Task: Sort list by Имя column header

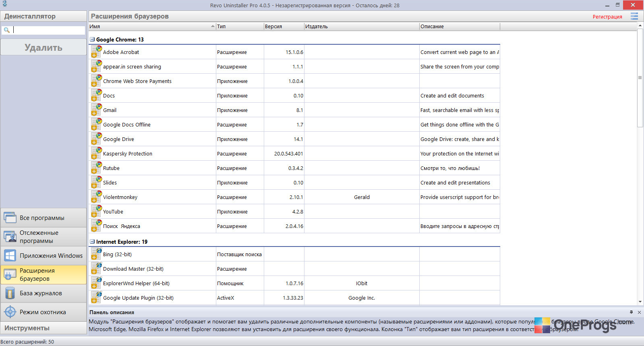Action: coord(152,26)
